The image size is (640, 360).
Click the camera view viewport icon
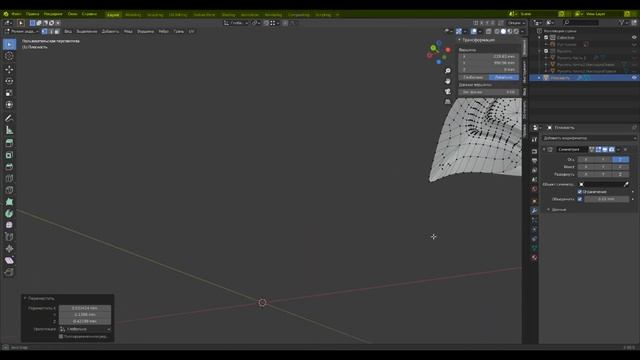[x=448, y=91]
